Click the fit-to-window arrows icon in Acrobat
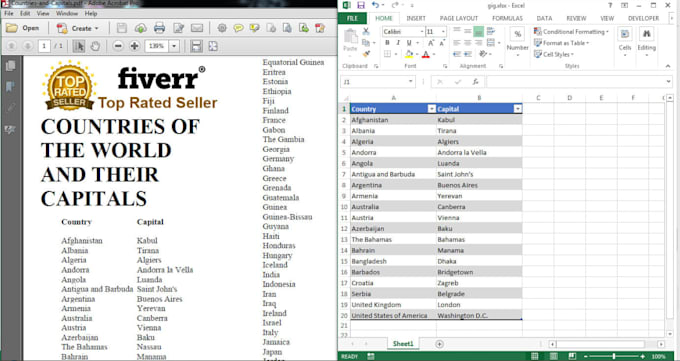This screenshot has width=680, height=361. [x=212, y=46]
